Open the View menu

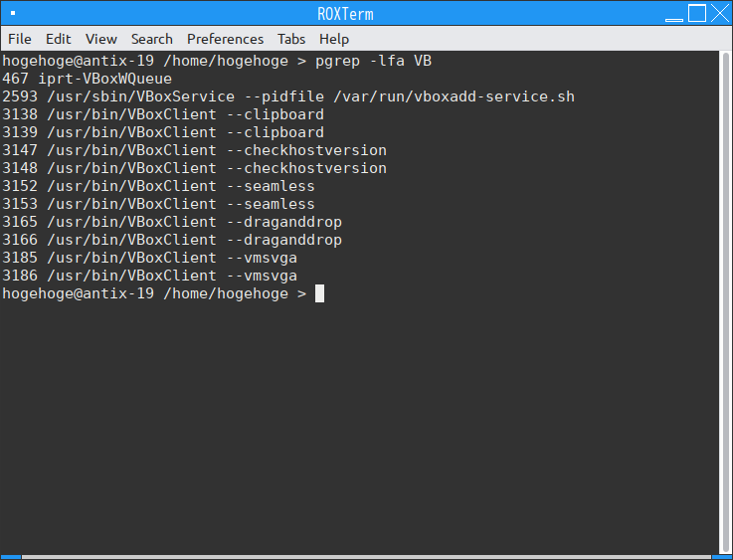point(101,39)
